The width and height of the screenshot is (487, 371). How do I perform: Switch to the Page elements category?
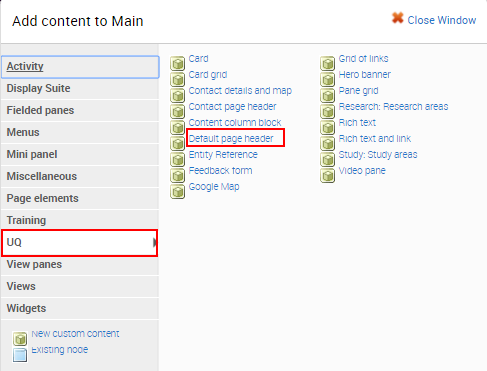[x=80, y=198]
